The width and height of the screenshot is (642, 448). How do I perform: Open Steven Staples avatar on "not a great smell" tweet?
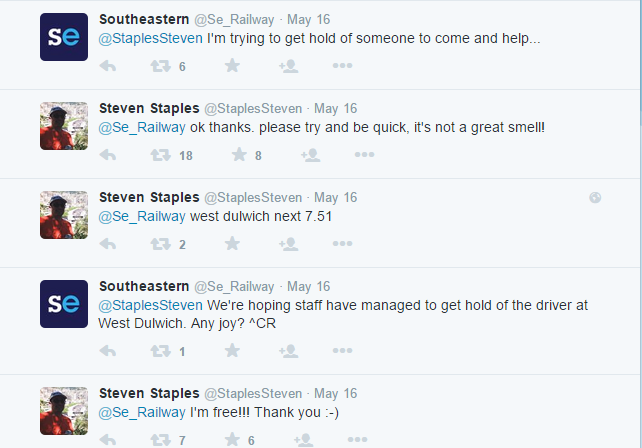click(x=64, y=126)
